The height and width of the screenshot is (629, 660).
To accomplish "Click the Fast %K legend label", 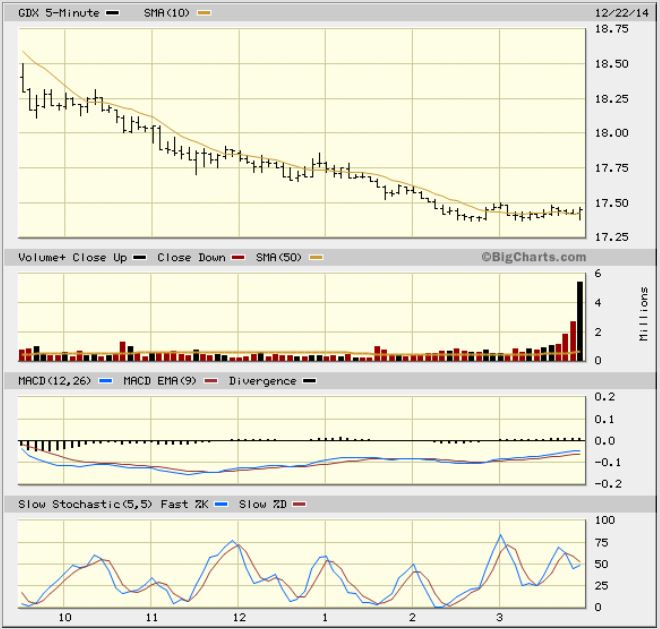I will (x=184, y=504).
